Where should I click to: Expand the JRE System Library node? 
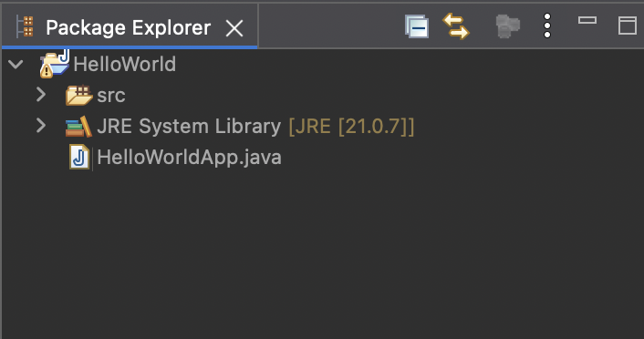[41, 126]
